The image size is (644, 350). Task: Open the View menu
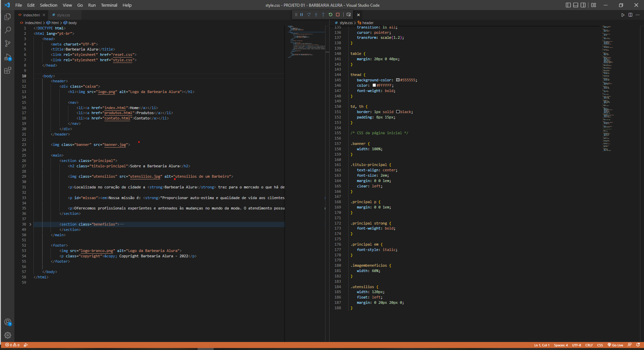pos(67,5)
